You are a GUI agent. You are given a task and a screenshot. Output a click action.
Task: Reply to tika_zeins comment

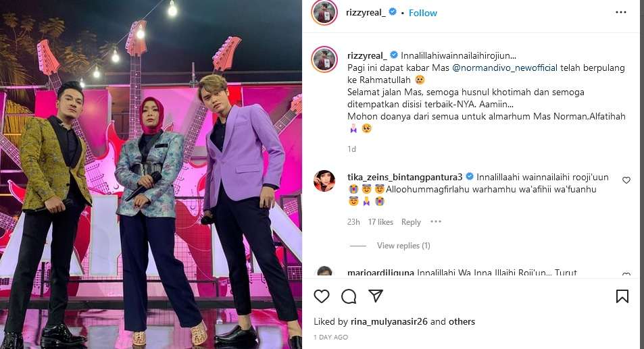(x=411, y=222)
